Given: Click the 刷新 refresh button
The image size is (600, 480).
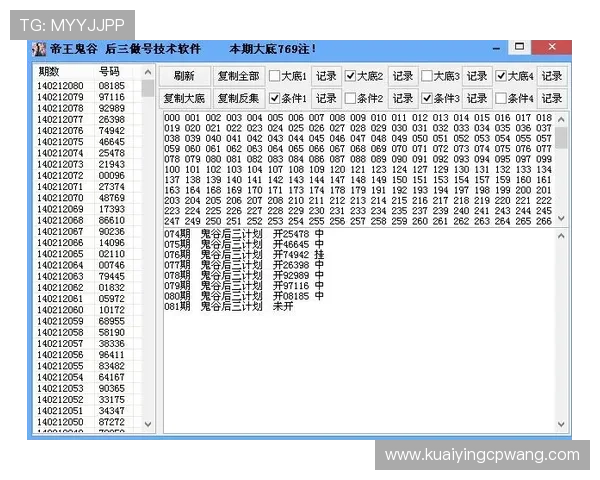Looking at the screenshot, I should [184, 76].
